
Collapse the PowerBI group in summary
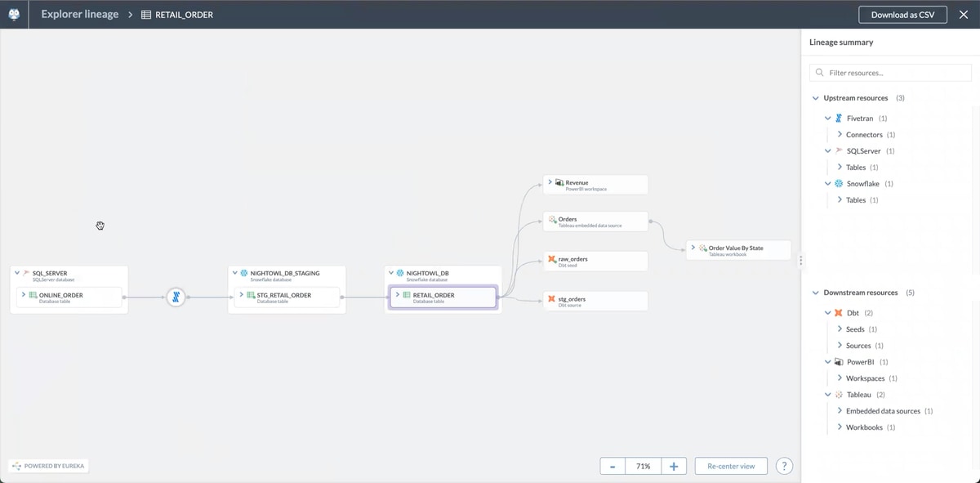827,362
